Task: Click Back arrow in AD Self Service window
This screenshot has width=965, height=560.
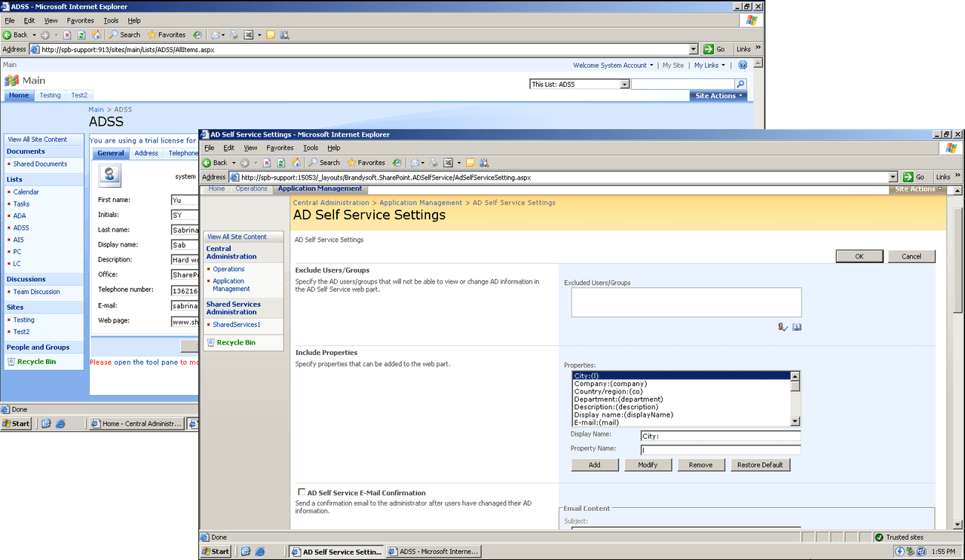Action: (214, 162)
